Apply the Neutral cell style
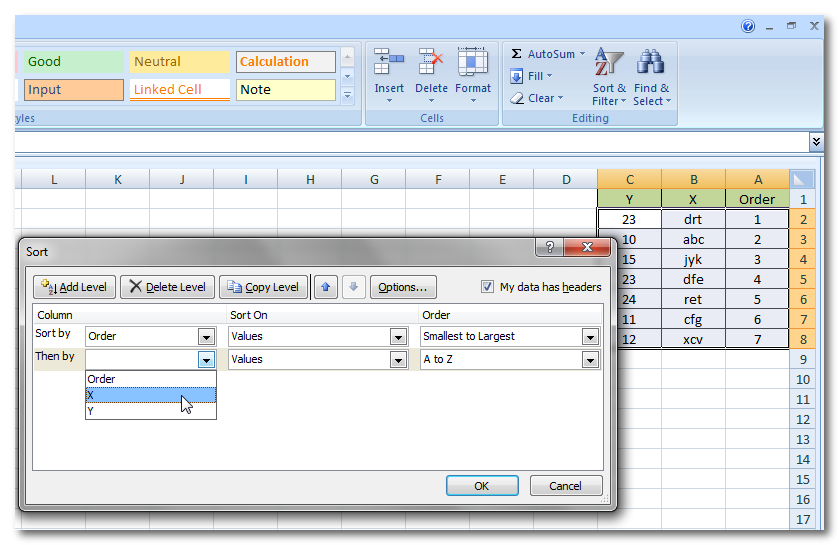The width and height of the screenshot is (839, 545). pos(179,62)
